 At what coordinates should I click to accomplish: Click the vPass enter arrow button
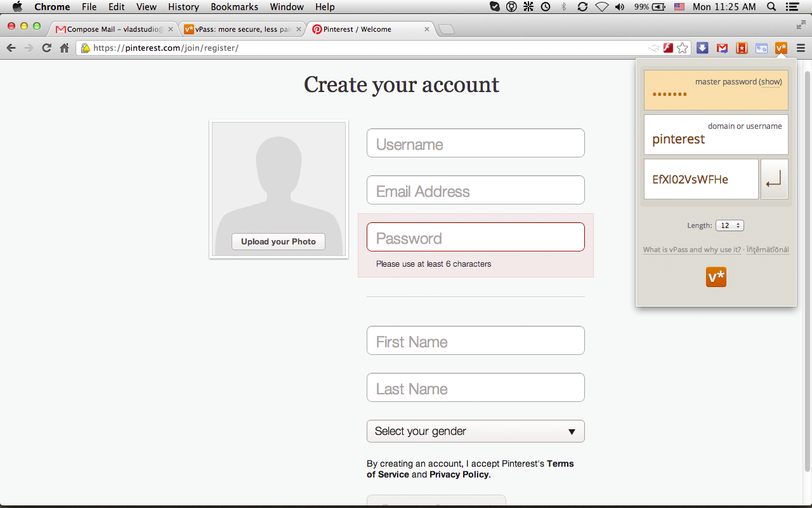click(774, 179)
